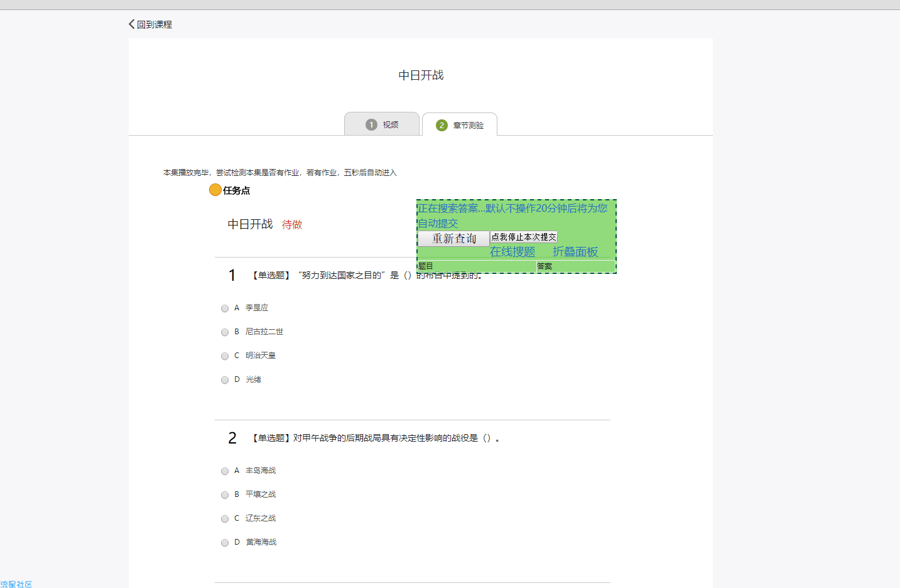The width and height of the screenshot is (900, 588).
Task: Select option C 明治天皇
Action: 225,356
